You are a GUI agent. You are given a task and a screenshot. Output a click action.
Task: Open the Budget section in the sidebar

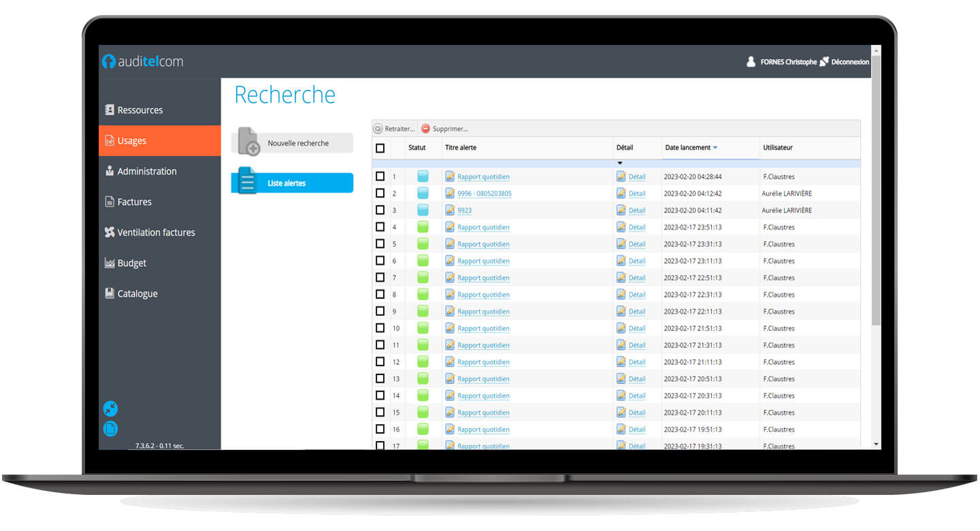pyautogui.click(x=131, y=263)
